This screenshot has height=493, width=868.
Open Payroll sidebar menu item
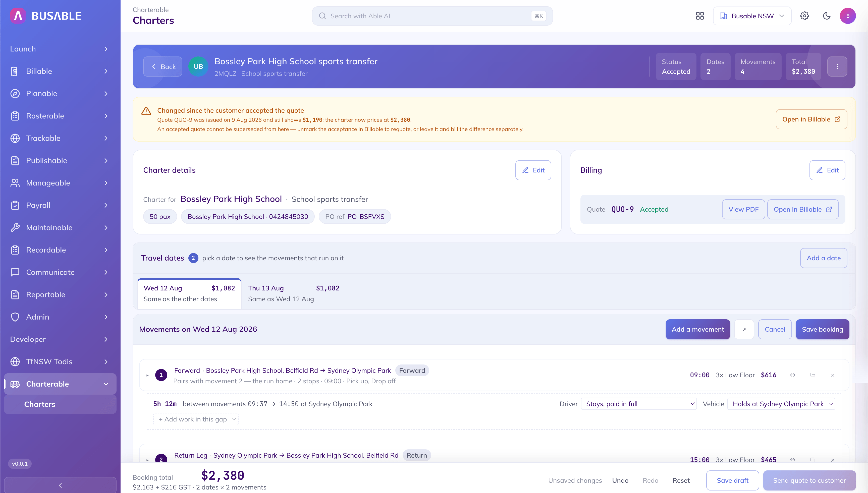point(60,205)
